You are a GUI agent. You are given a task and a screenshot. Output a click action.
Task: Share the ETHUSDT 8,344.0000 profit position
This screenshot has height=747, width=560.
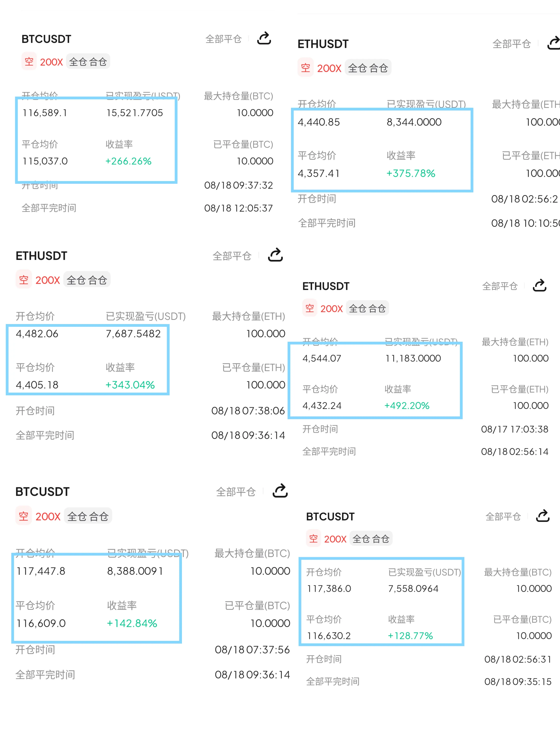coord(554,43)
